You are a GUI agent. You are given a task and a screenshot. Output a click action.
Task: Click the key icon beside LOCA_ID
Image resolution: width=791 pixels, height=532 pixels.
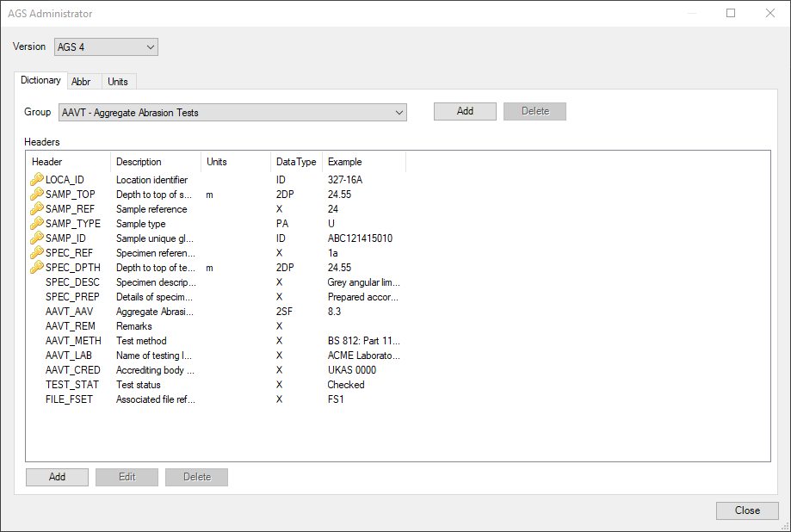pos(36,179)
